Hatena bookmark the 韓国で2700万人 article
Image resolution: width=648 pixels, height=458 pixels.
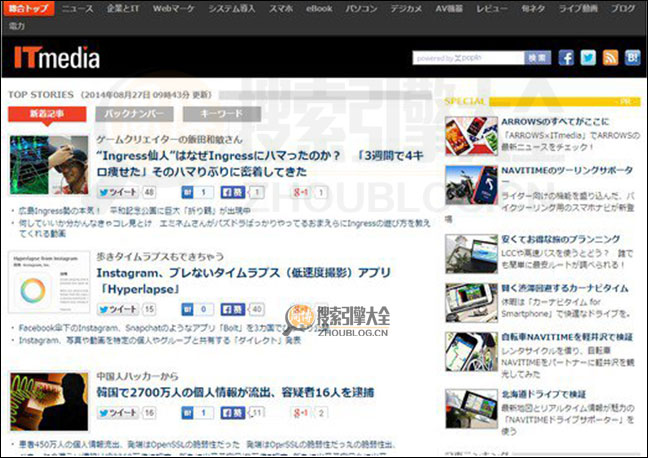coord(187,413)
